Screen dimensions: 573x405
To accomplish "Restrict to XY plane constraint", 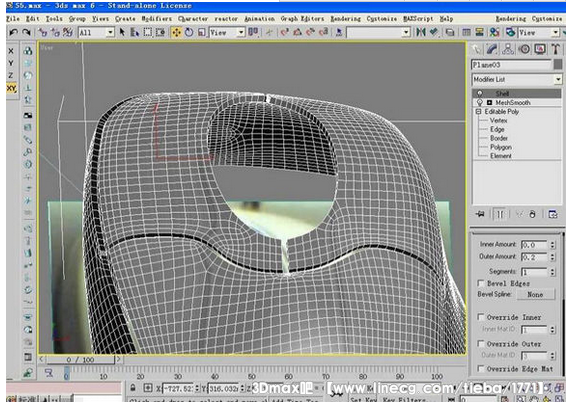I will pyautogui.click(x=11, y=88).
